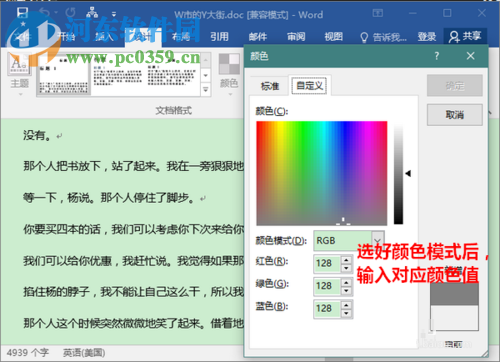Switch to the 标准 tab in color dialog
The image size is (500, 362).
click(x=270, y=86)
